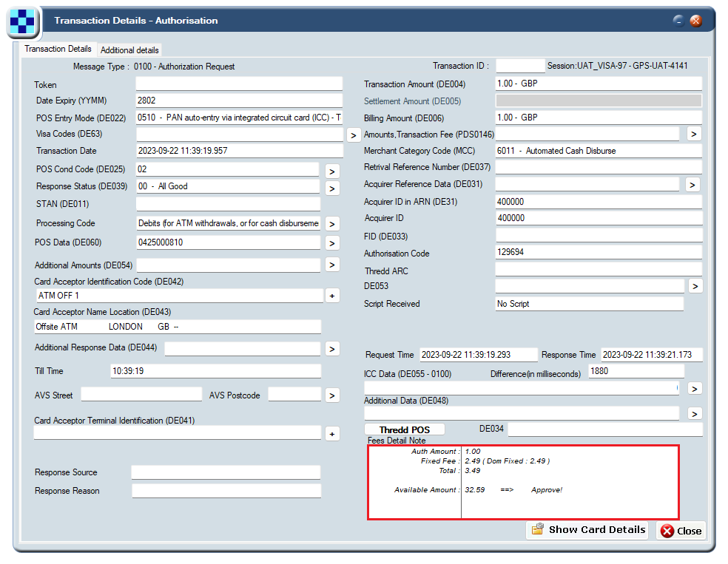Click the ATM OFF 1 identification field
The height and width of the screenshot is (564, 728).
click(180, 296)
